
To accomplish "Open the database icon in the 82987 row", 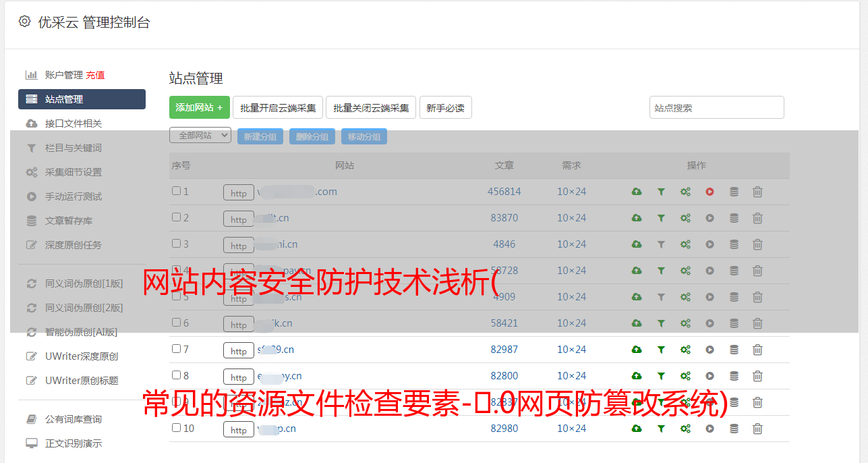I will 734,350.
